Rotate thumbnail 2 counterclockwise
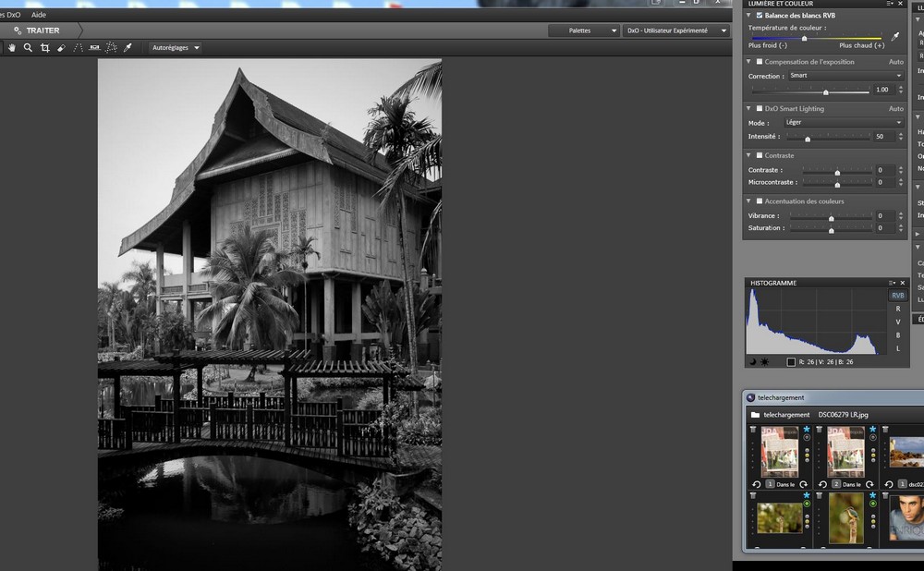 (x=822, y=484)
